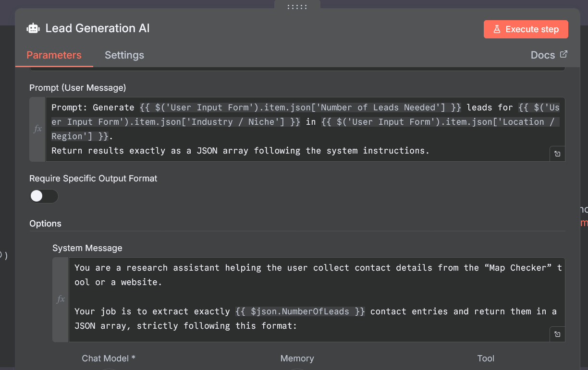Click the Lead Generation AI node title

(98, 28)
